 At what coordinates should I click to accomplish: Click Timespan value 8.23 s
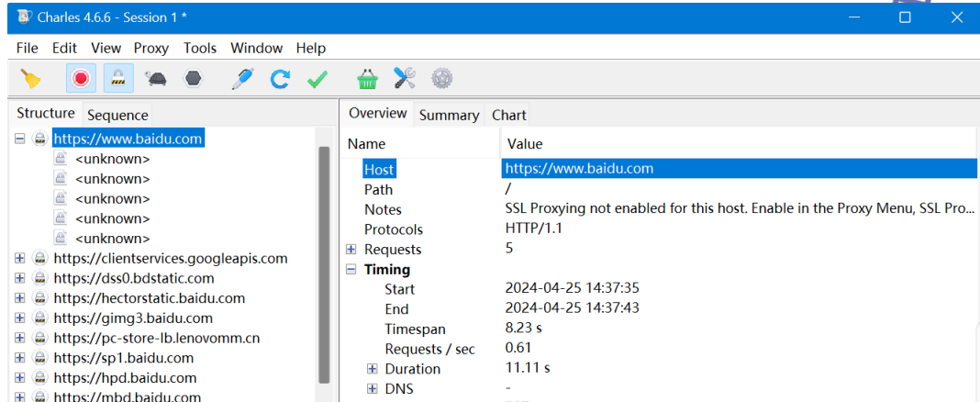[524, 329]
